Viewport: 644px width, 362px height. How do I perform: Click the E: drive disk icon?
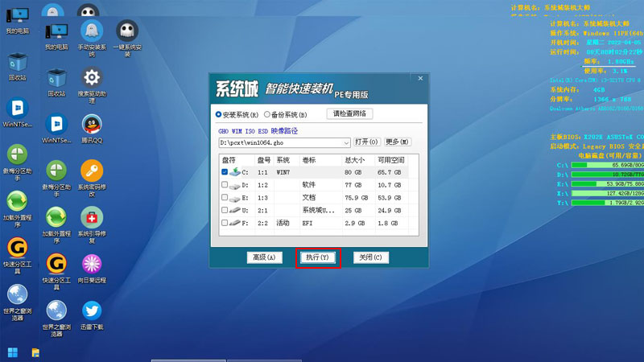tap(235, 198)
